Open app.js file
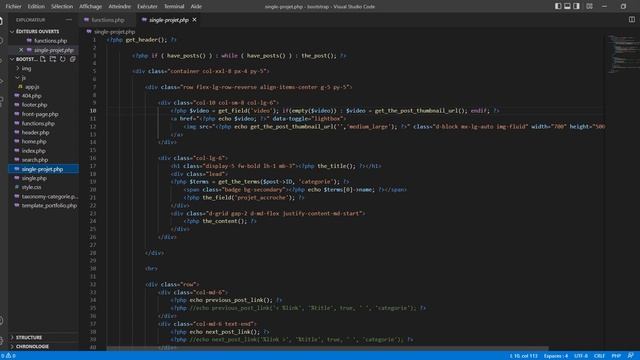The image size is (640, 360). [x=32, y=87]
